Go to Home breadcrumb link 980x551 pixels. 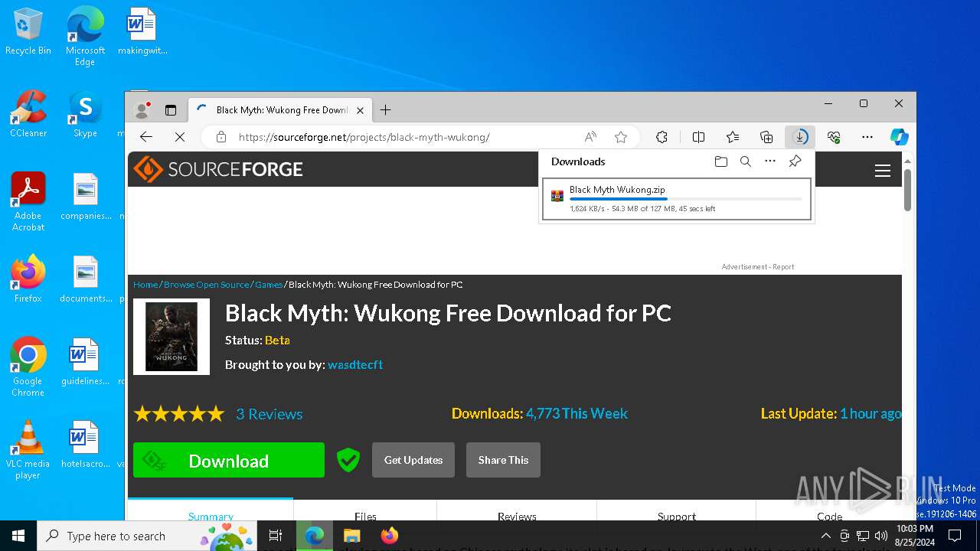point(145,285)
